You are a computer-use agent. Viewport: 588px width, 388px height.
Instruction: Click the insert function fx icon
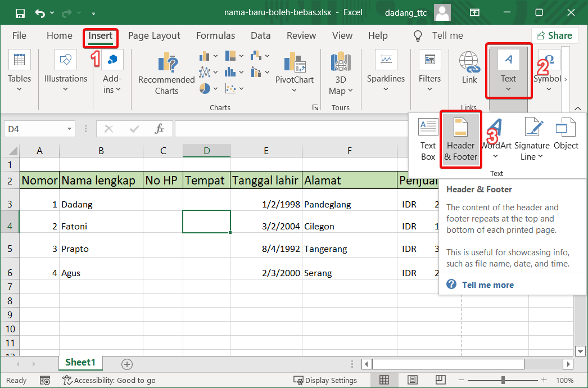(159, 129)
